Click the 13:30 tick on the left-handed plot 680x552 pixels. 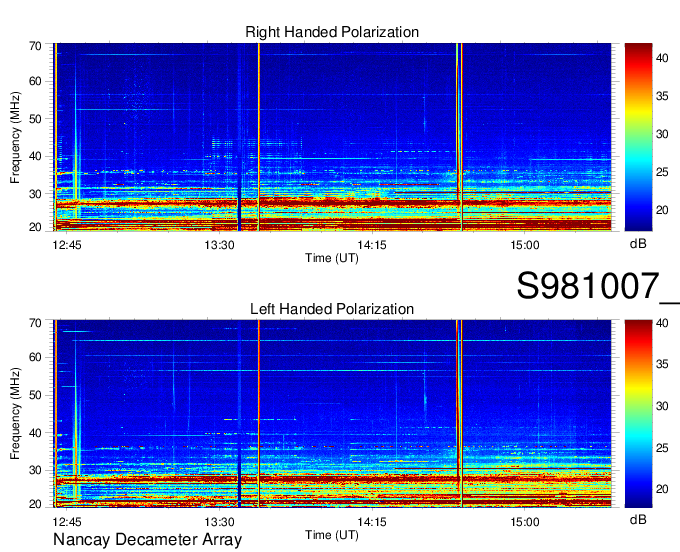[x=219, y=521]
